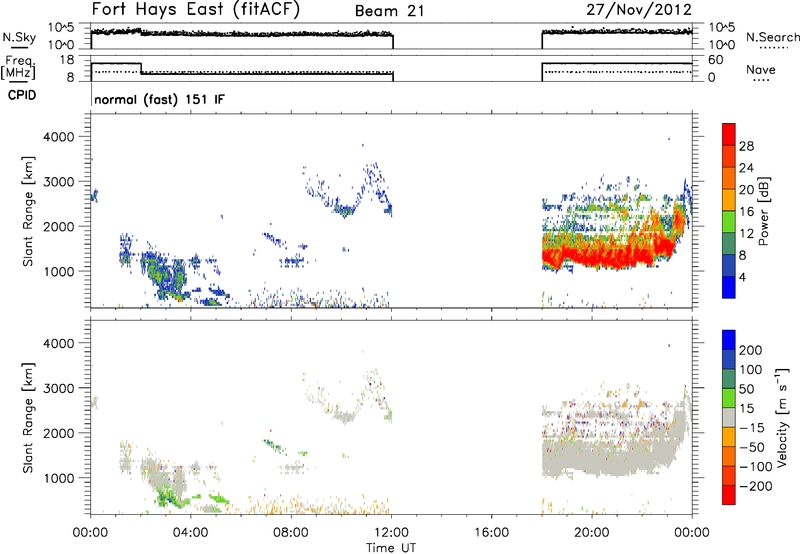Pick the gray Velocity segment between 15 and -15
Viewport: 800px width, 554px height.
coord(729,417)
